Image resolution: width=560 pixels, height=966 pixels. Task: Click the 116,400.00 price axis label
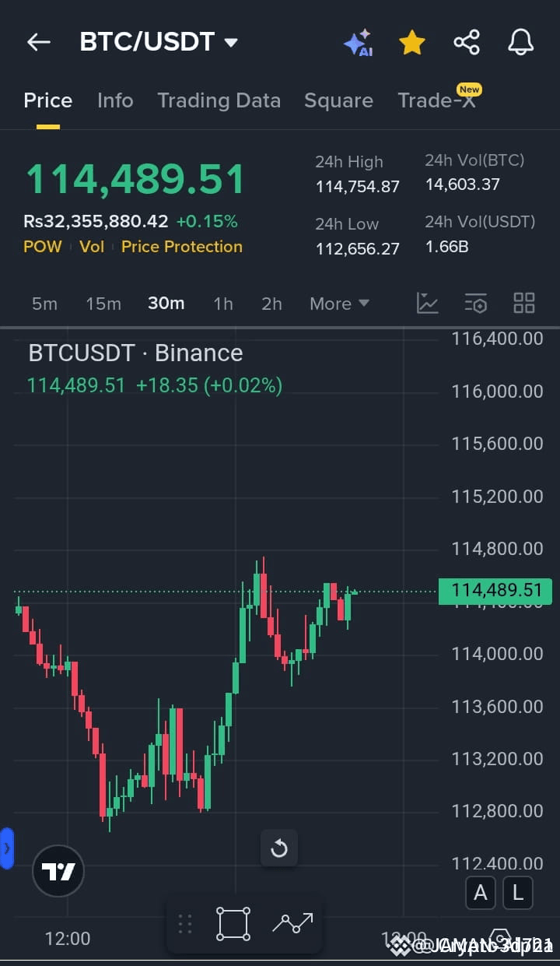[x=498, y=339]
